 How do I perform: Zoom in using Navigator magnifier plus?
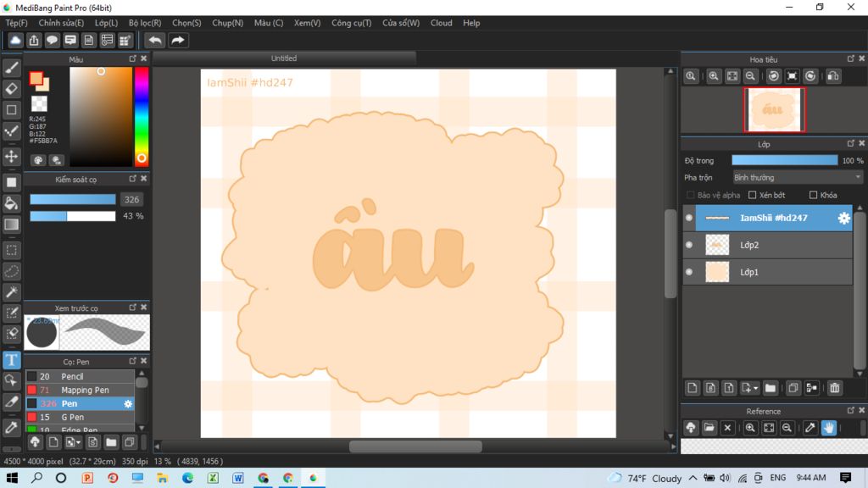pos(714,76)
